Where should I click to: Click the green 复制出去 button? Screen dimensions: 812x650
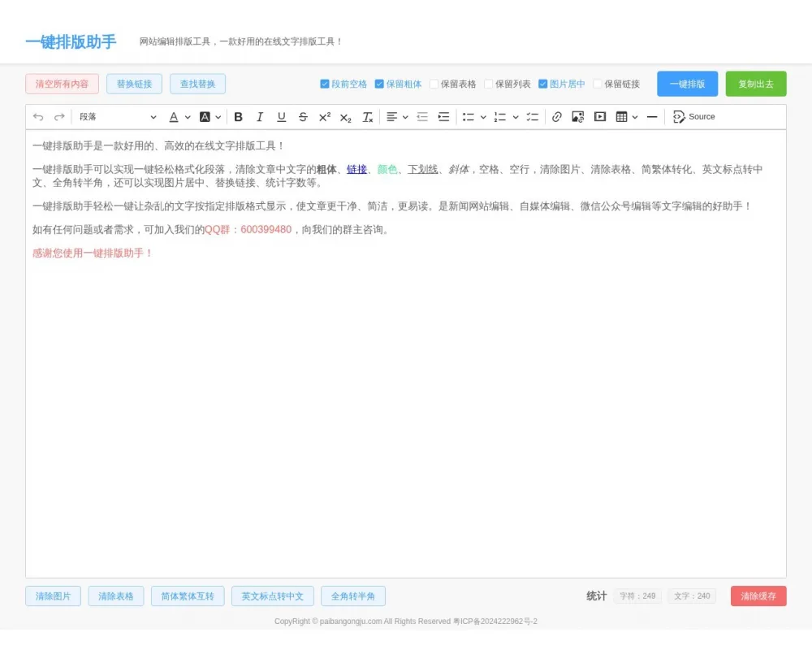click(x=756, y=84)
